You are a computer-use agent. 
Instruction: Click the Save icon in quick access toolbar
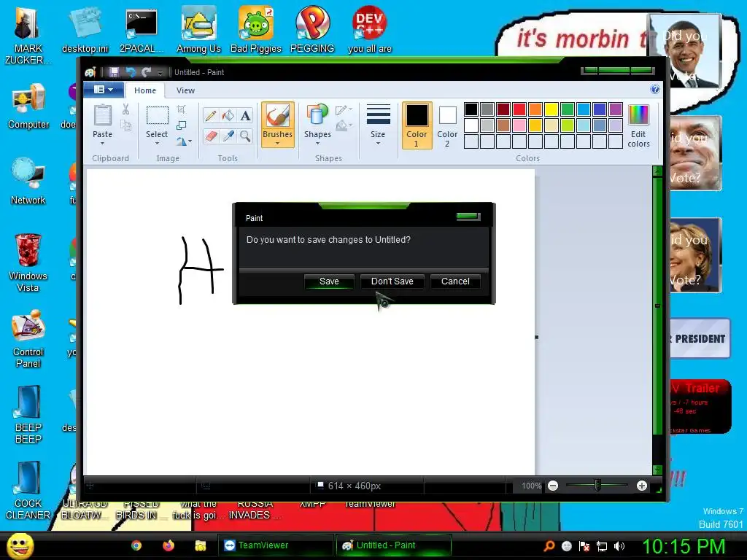114,72
